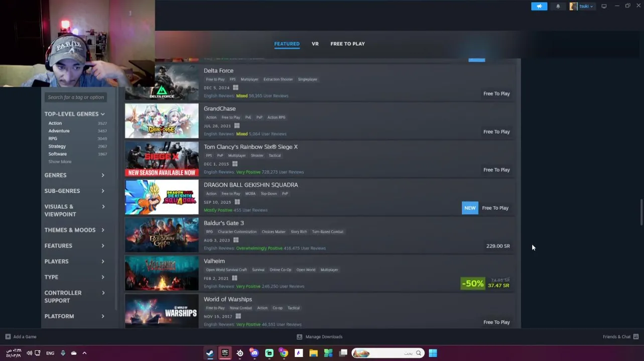Click the GrandChase thumbnail
This screenshot has width=644, height=361.
tap(162, 121)
